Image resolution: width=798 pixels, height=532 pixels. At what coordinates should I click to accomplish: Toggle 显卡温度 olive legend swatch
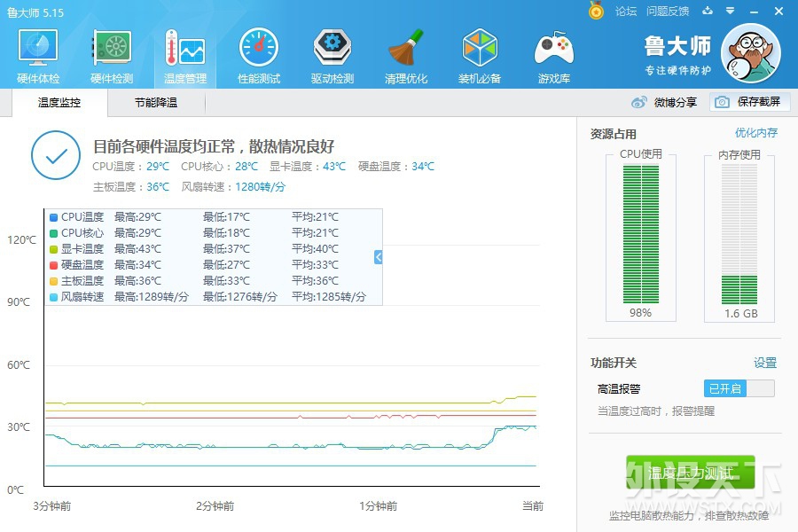pyautogui.click(x=53, y=249)
